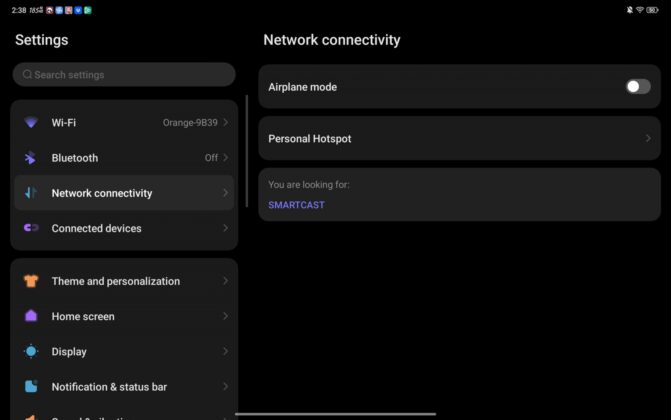Tap the Notification & status bar icon
The height and width of the screenshot is (420, 671).
point(31,387)
